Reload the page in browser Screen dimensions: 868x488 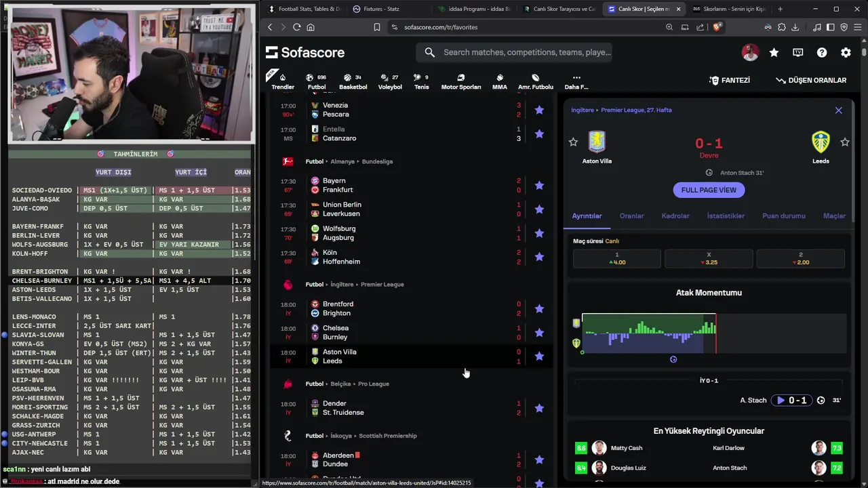(296, 27)
